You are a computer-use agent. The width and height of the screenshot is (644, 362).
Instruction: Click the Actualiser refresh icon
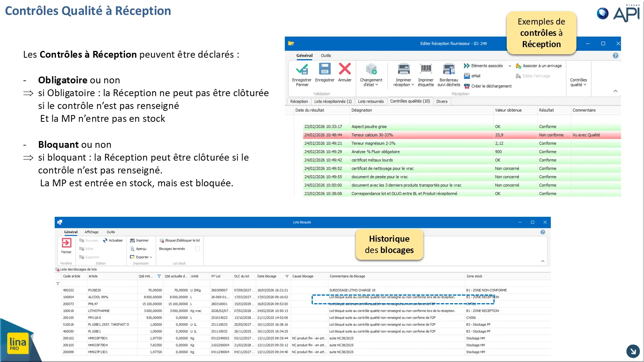(105, 240)
